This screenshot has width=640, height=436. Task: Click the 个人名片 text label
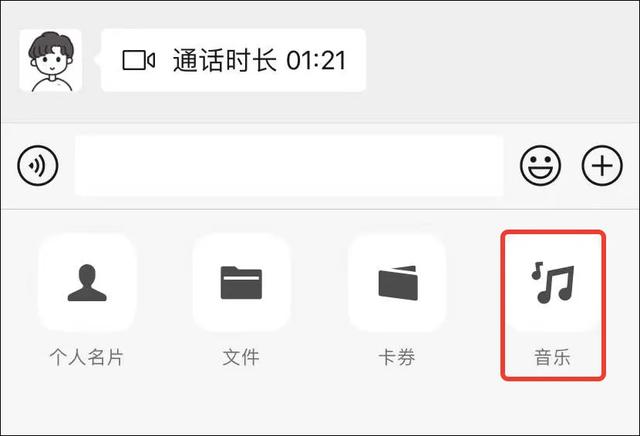pos(87,357)
